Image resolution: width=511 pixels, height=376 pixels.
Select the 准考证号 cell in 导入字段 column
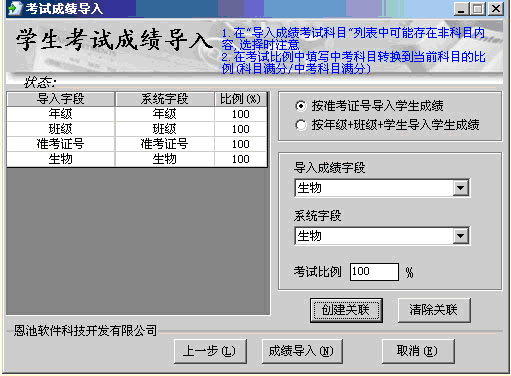(61, 144)
